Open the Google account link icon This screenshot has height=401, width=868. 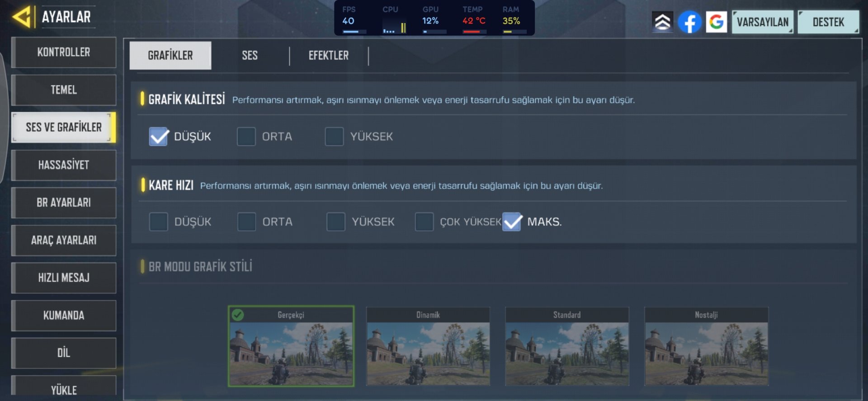point(716,22)
